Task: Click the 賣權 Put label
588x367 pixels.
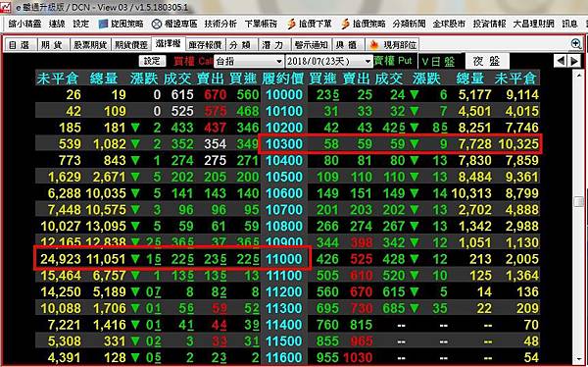Action: pos(393,61)
